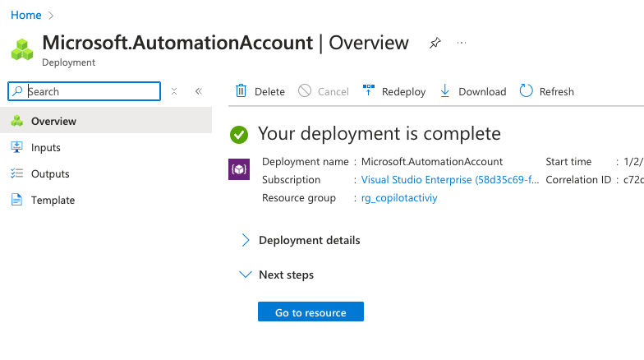Click the Go to resource button
Screen dimensions: 644x360
coord(310,312)
